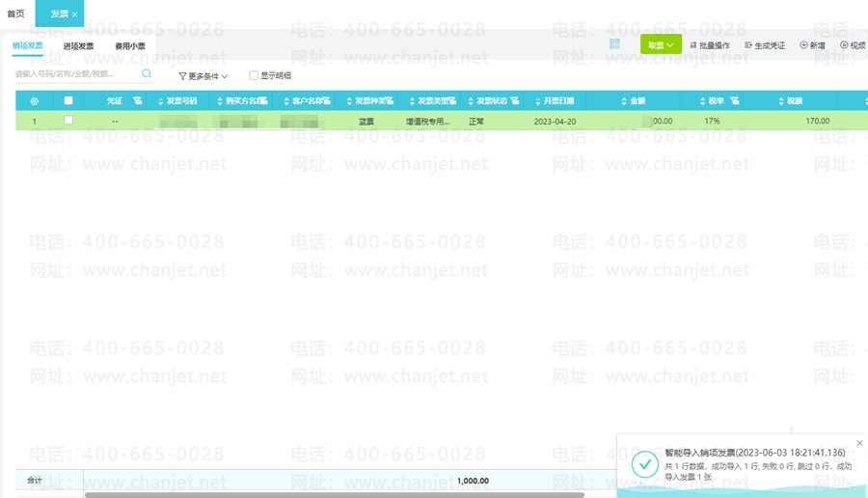Open filter on 发票状态 column
868x498 pixels.
(515, 100)
